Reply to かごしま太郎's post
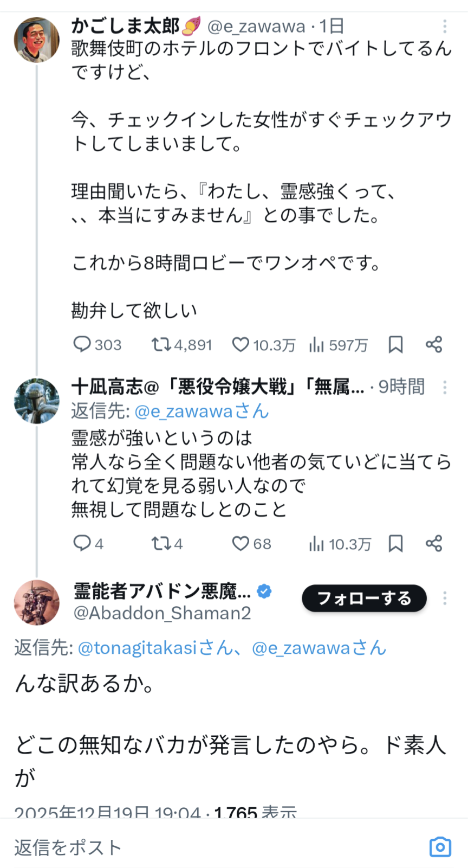Viewport: 468px width, 868px height. pyautogui.click(x=82, y=344)
